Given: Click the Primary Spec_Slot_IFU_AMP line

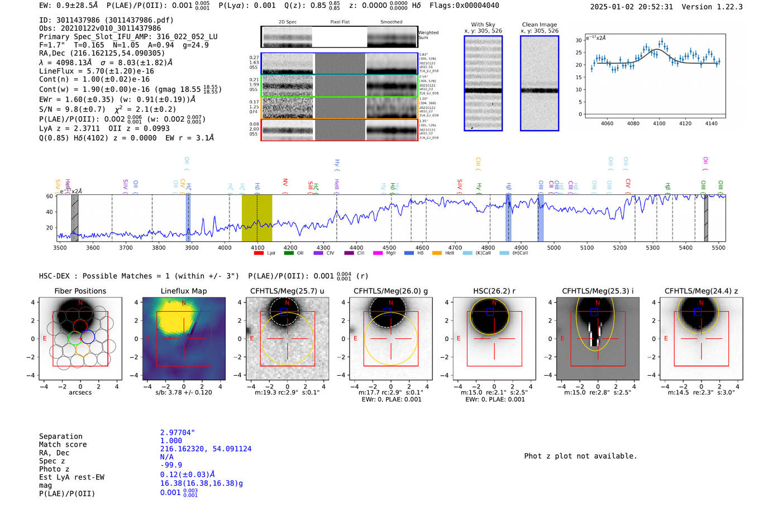Looking at the screenshot, I should point(128,37).
